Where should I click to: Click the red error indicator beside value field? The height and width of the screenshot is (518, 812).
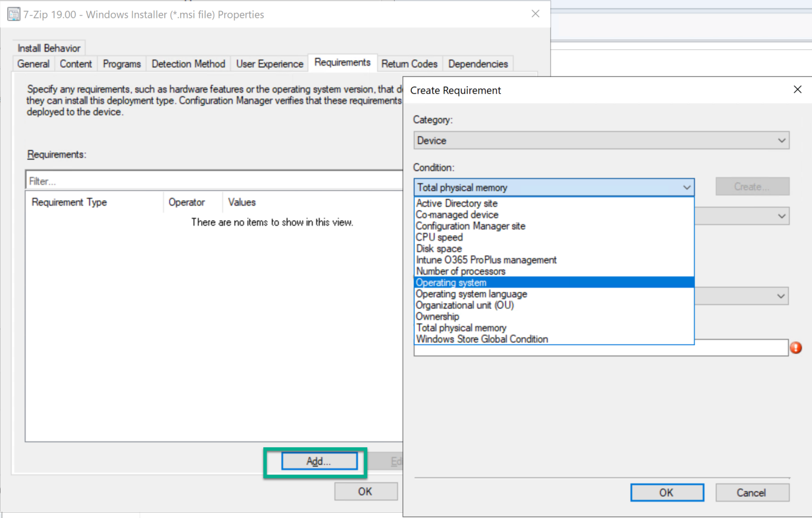click(796, 348)
